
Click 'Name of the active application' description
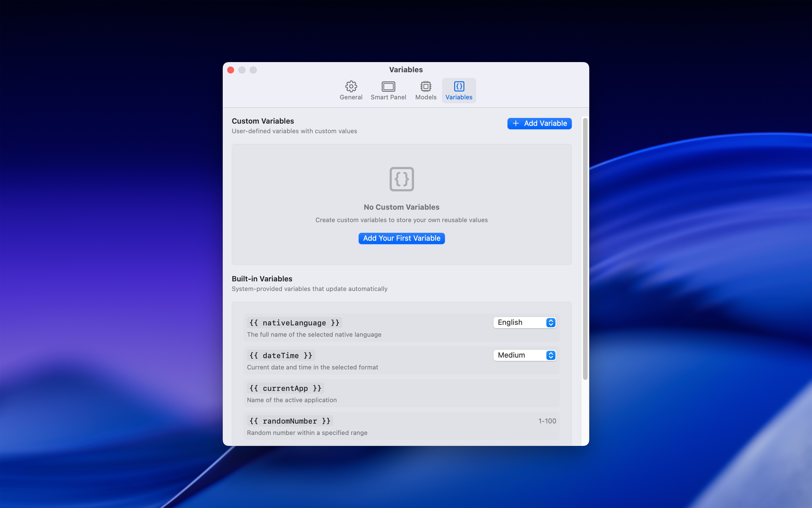click(x=292, y=400)
